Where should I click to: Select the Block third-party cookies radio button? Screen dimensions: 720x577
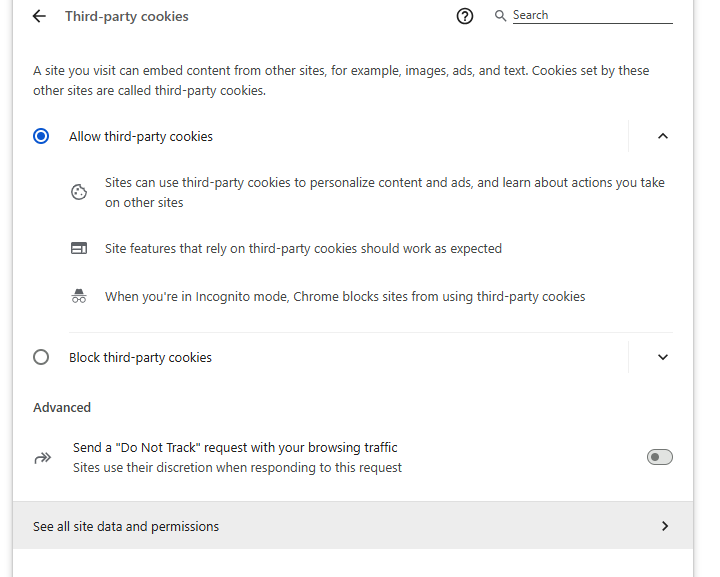pyautogui.click(x=41, y=357)
